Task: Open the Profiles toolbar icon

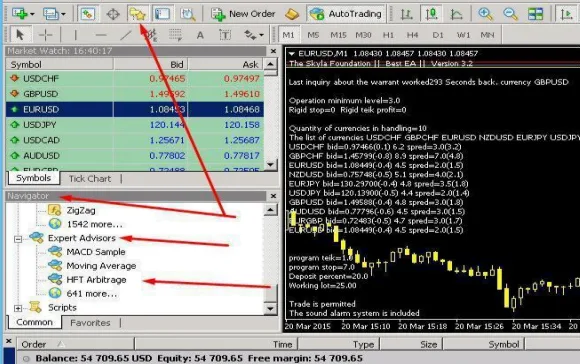Action: click(51, 14)
